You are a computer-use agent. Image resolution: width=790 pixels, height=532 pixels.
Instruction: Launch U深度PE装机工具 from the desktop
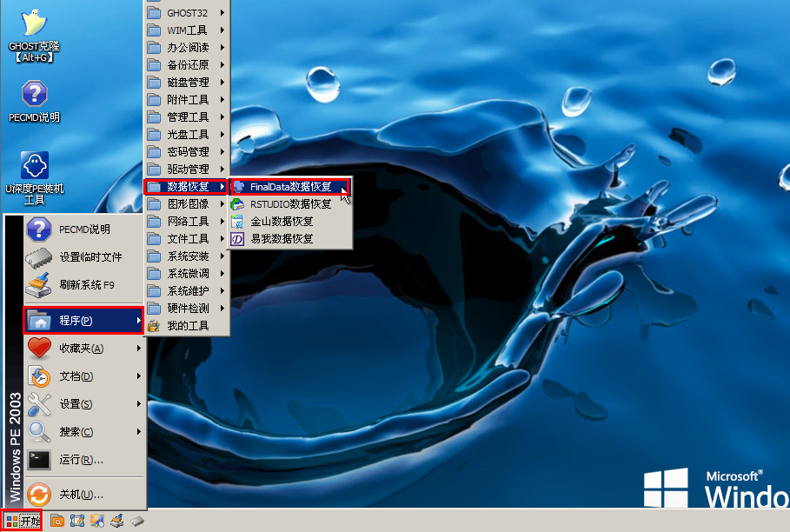coord(34,177)
